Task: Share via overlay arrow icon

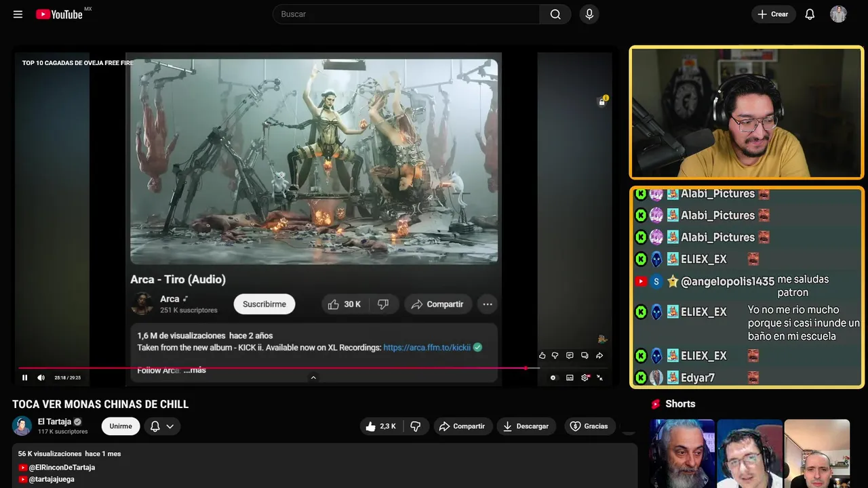Action: pos(599,355)
